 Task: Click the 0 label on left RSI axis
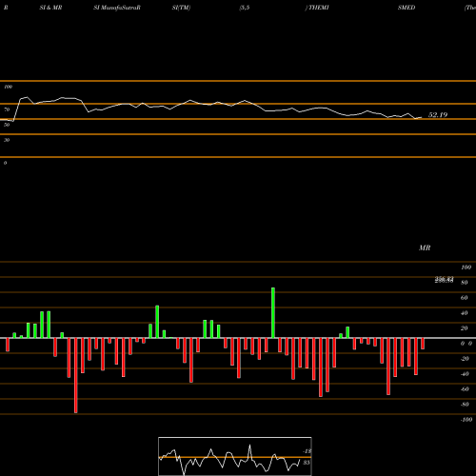[x=5, y=163]
